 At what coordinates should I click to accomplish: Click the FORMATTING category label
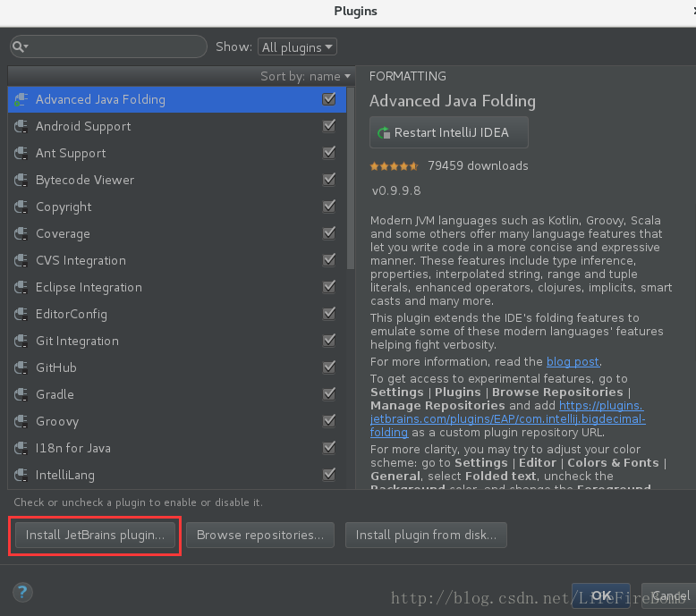(x=407, y=76)
